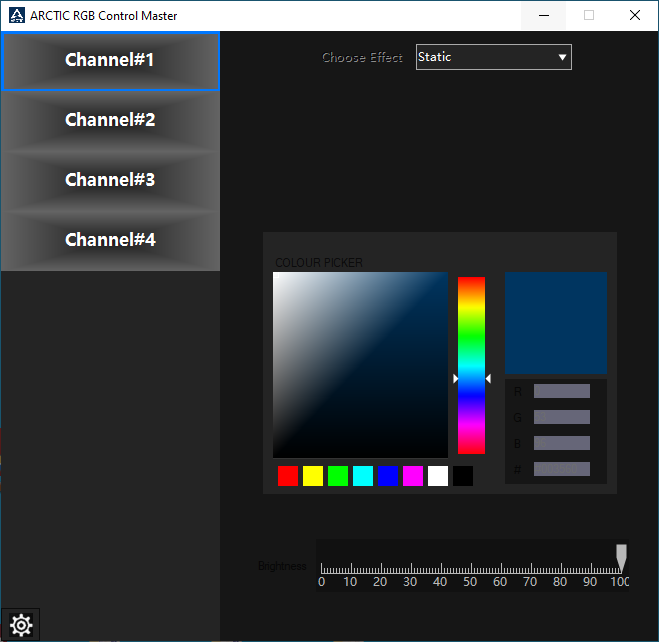Pick the green preset colour swatch
The width and height of the screenshot is (659, 642).
point(338,476)
